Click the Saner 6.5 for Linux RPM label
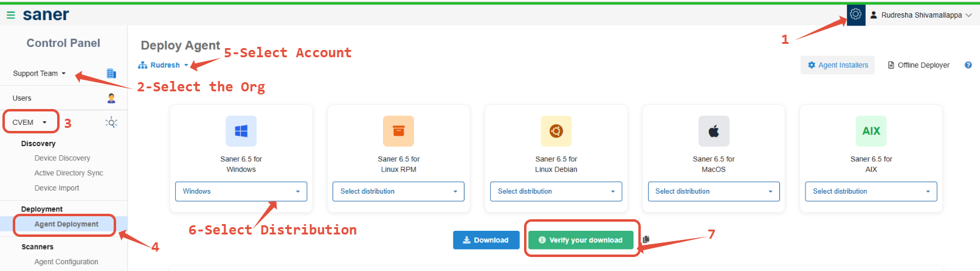 [399, 164]
